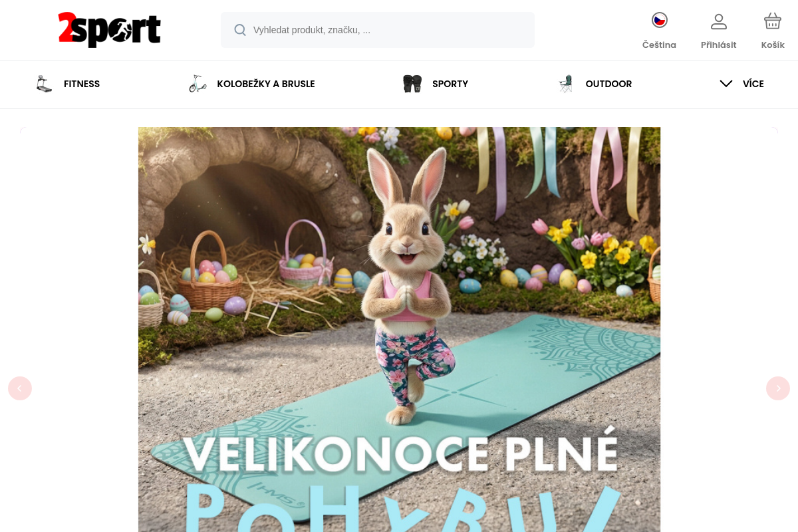
Task: Open the FITNESS category menu
Action: (82, 84)
